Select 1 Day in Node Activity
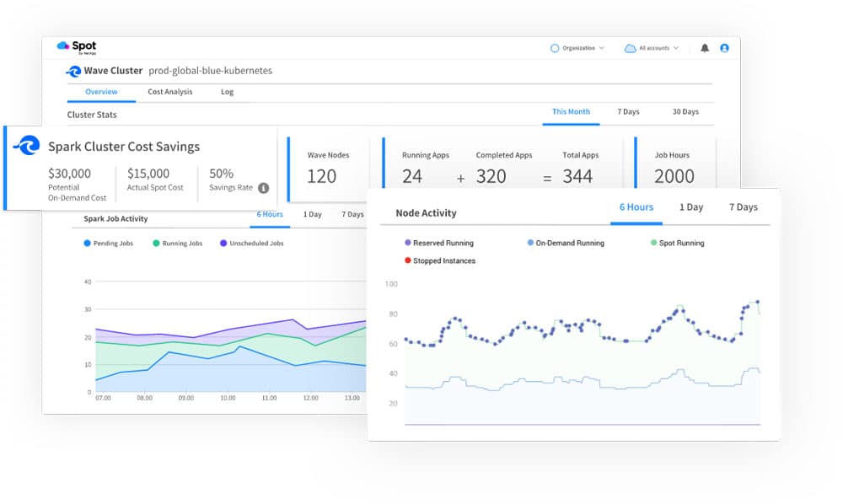 [691, 207]
